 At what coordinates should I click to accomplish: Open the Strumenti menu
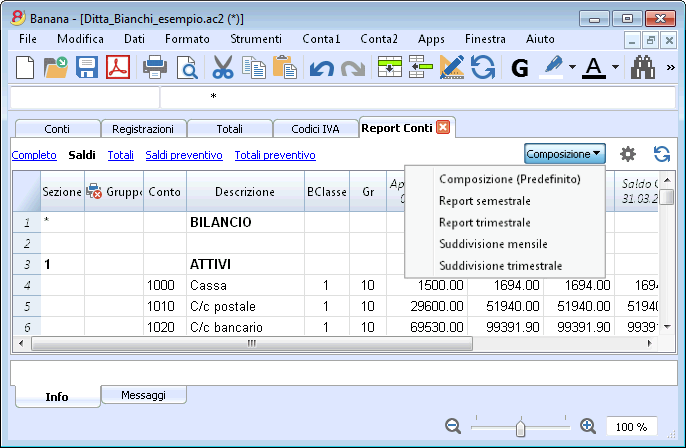click(x=256, y=39)
